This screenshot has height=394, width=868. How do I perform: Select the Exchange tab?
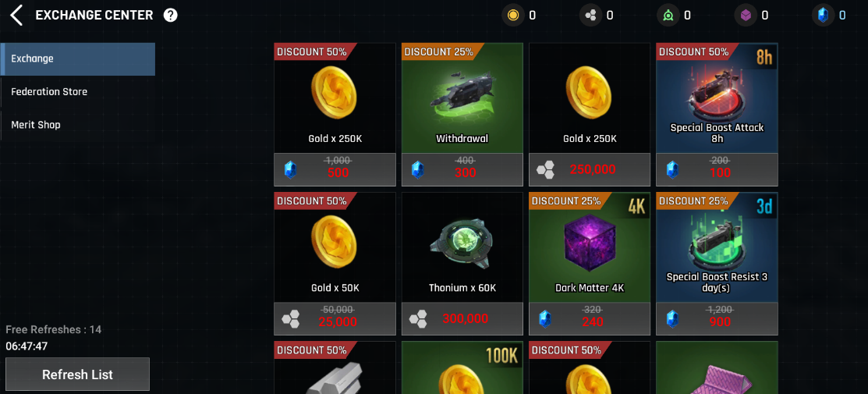[77, 59]
